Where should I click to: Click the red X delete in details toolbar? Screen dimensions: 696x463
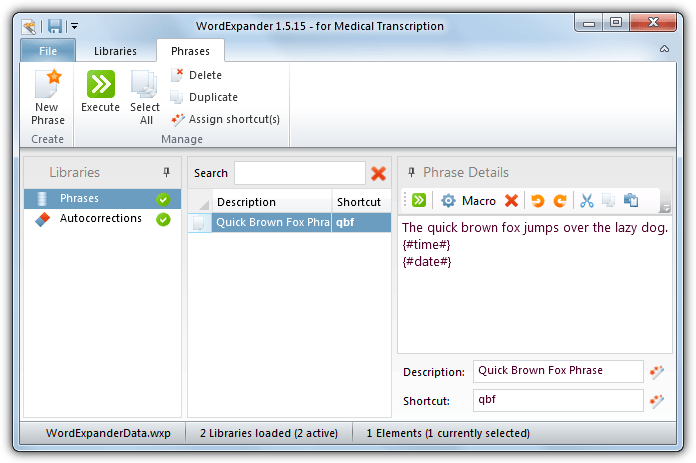(x=511, y=201)
